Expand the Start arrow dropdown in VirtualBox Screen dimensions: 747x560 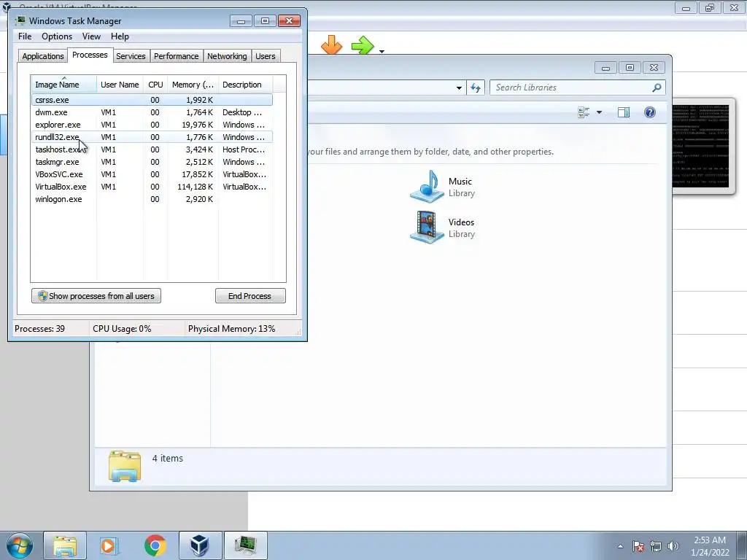382,51
